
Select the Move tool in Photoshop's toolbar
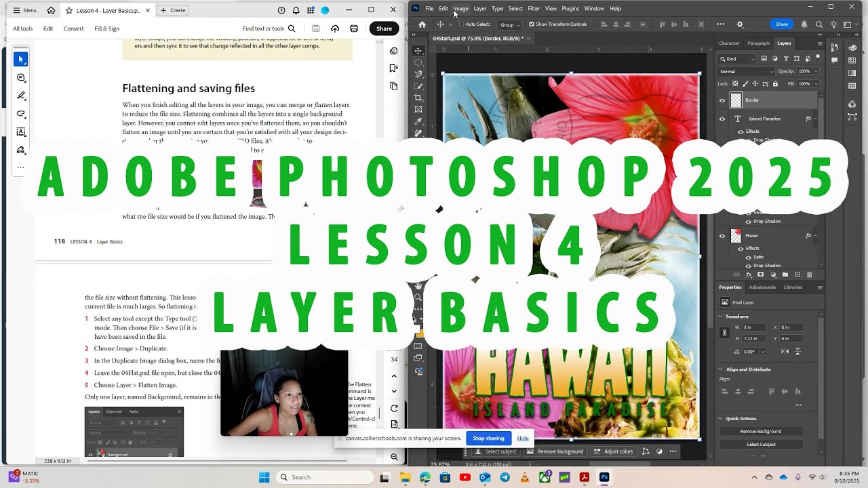418,51
